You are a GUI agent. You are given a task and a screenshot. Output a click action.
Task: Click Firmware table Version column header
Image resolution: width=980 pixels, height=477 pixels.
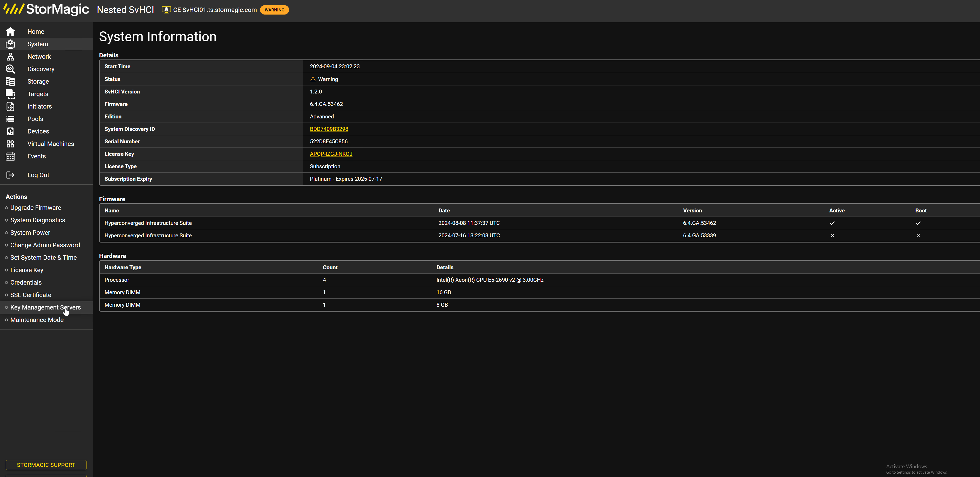click(692, 211)
